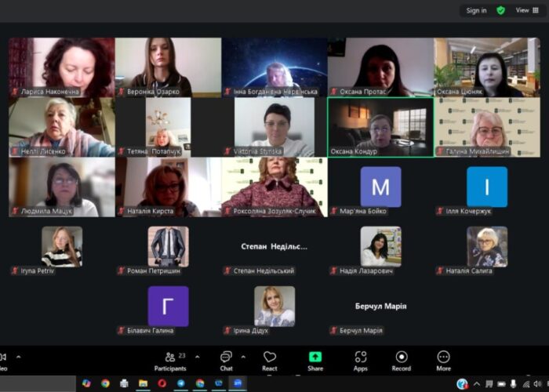Open the View layout menu
The image size is (549, 392).
[526, 10]
